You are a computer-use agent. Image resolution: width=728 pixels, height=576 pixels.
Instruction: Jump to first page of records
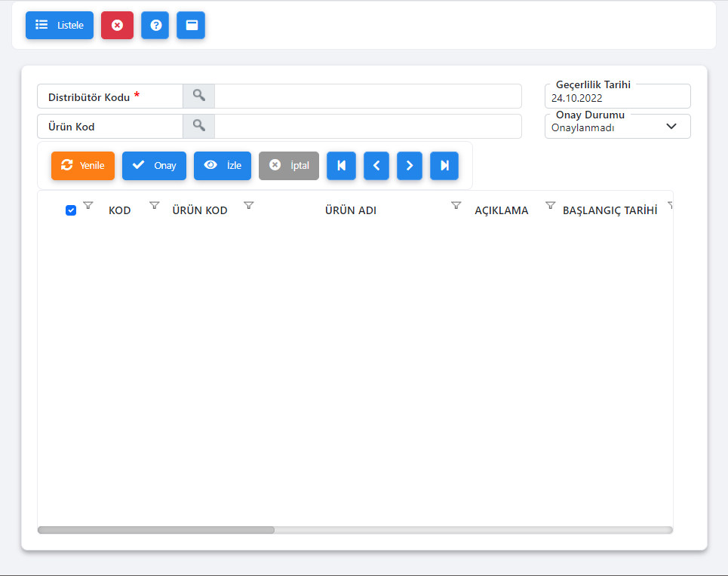click(x=341, y=166)
